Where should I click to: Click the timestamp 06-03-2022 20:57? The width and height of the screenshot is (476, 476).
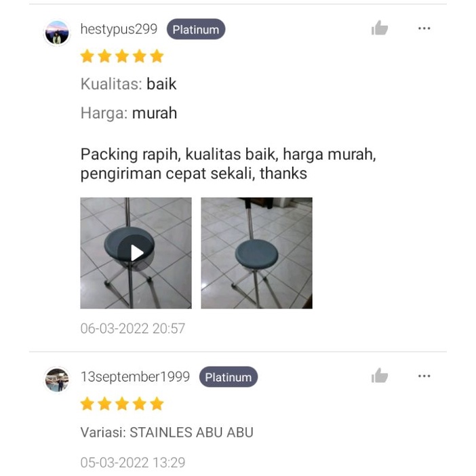(133, 328)
